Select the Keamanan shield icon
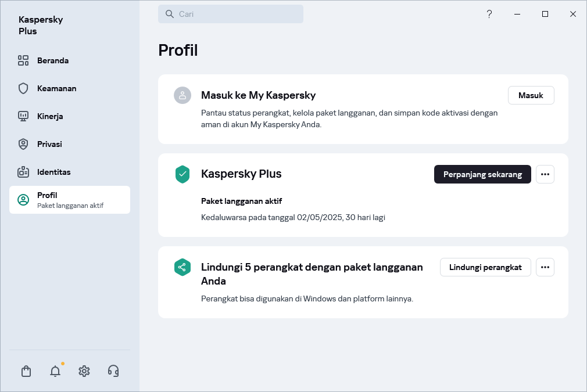 coord(23,88)
